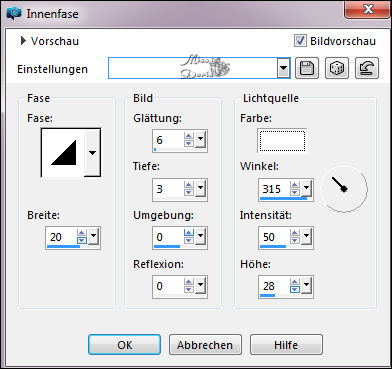
Task: Increase Höhe value with up arrow
Action: pyautogui.click(x=295, y=282)
